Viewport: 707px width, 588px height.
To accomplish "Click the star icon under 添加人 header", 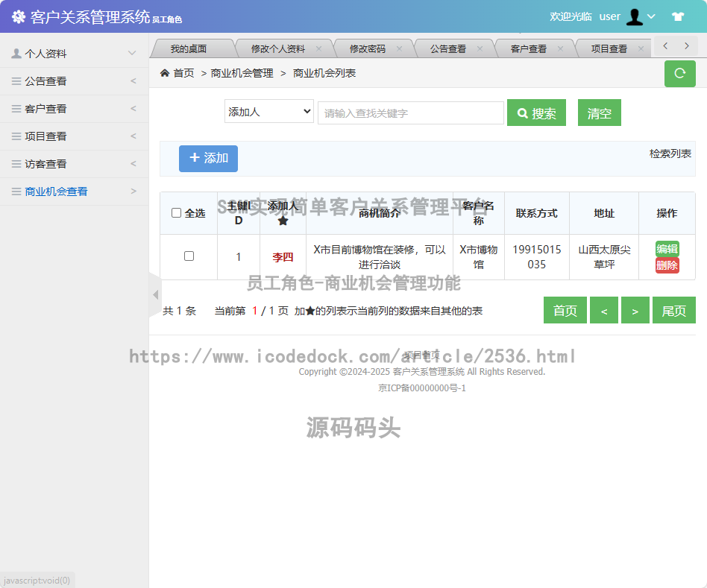I will click(283, 221).
